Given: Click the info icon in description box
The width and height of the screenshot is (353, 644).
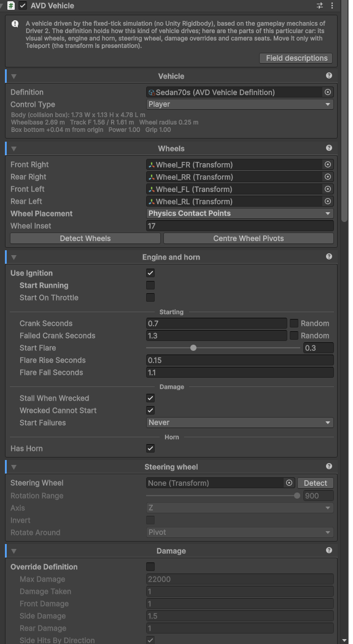Looking at the screenshot, I should point(15,23).
